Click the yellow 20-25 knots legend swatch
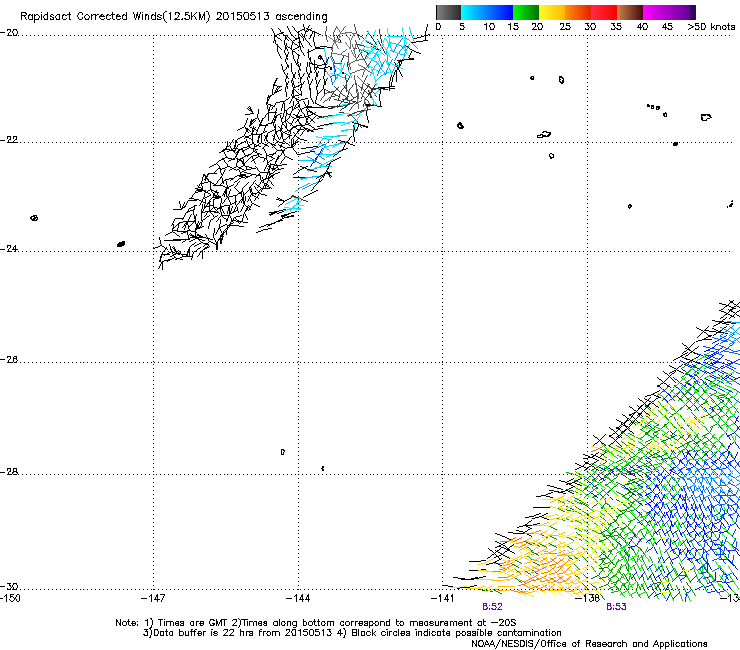Image resolution: width=740 pixels, height=650 pixels. (552, 12)
